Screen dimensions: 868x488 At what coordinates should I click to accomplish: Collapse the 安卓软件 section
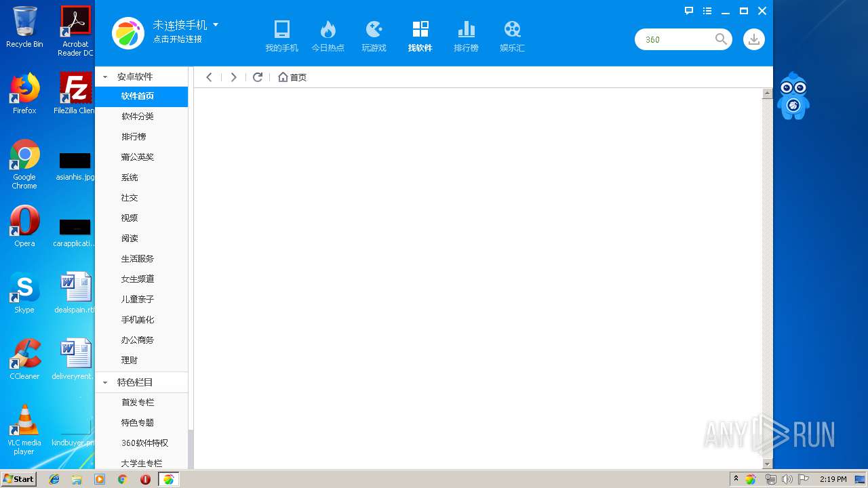click(105, 77)
